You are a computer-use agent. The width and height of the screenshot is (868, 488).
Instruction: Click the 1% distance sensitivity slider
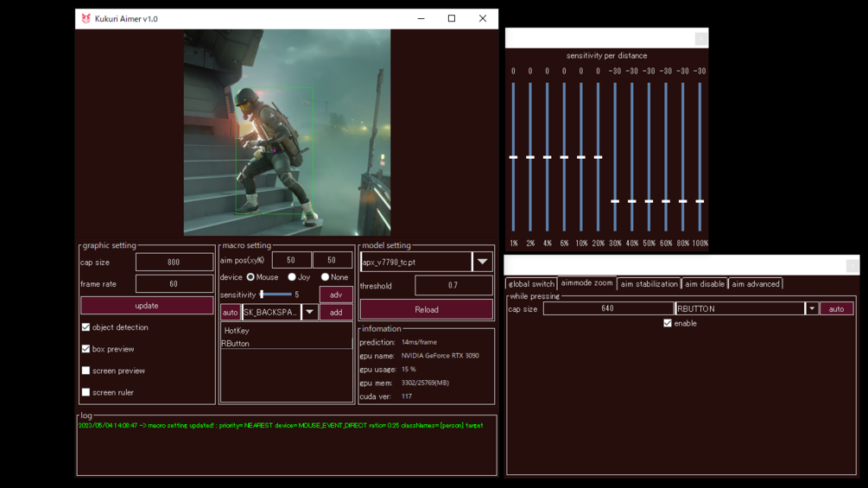pyautogui.click(x=513, y=157)
